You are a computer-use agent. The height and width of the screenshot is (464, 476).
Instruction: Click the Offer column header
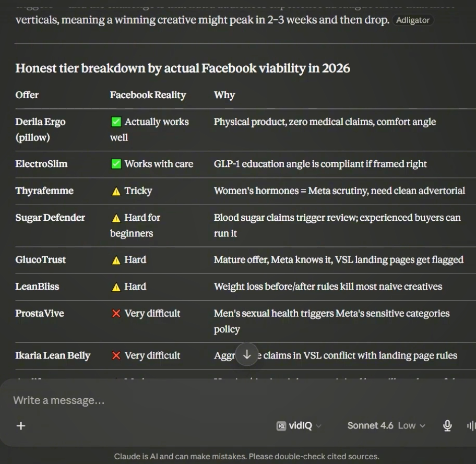coord(27,95)
